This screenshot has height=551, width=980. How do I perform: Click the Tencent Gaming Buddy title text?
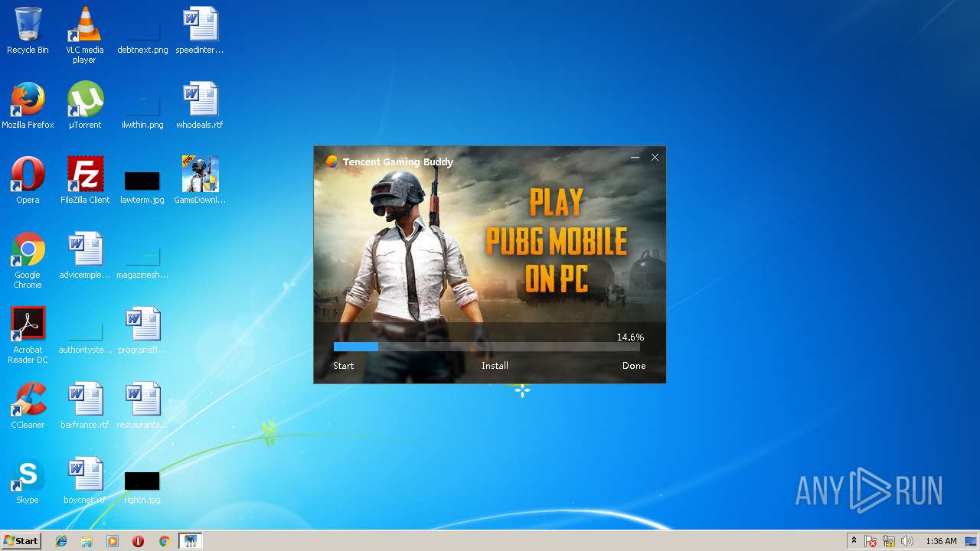pyautogui.click(x=398, y=161)
